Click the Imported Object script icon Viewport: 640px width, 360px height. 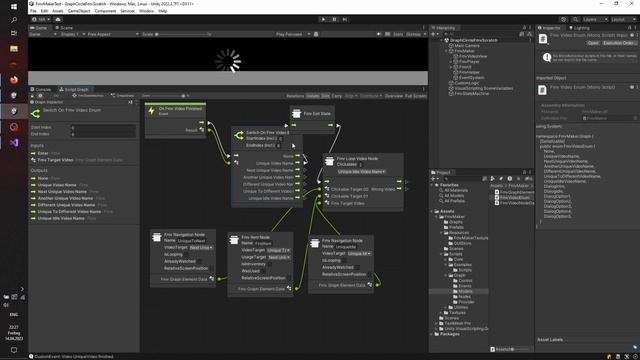point(542,90)
